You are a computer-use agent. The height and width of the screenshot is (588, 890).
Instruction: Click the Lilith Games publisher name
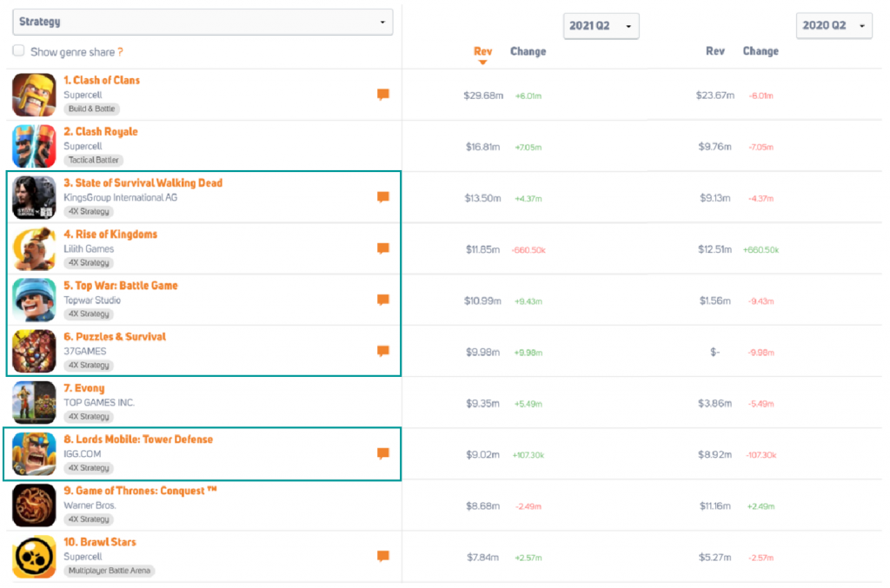coord(89,249)
